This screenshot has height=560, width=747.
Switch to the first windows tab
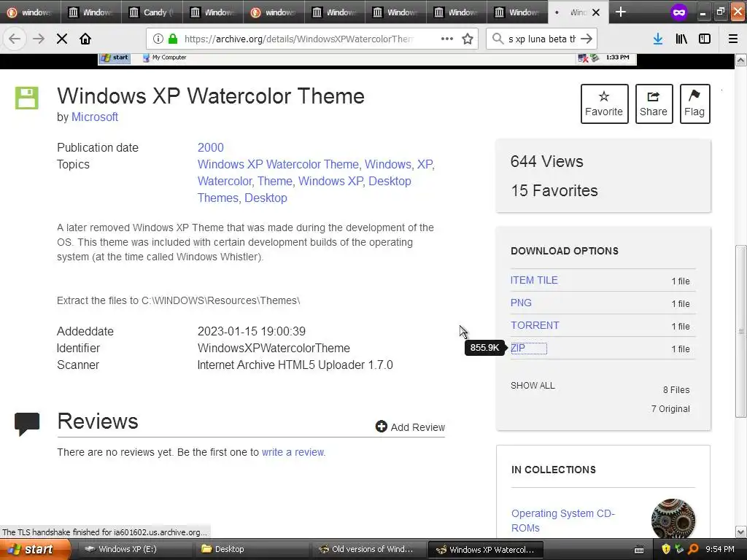31,12
